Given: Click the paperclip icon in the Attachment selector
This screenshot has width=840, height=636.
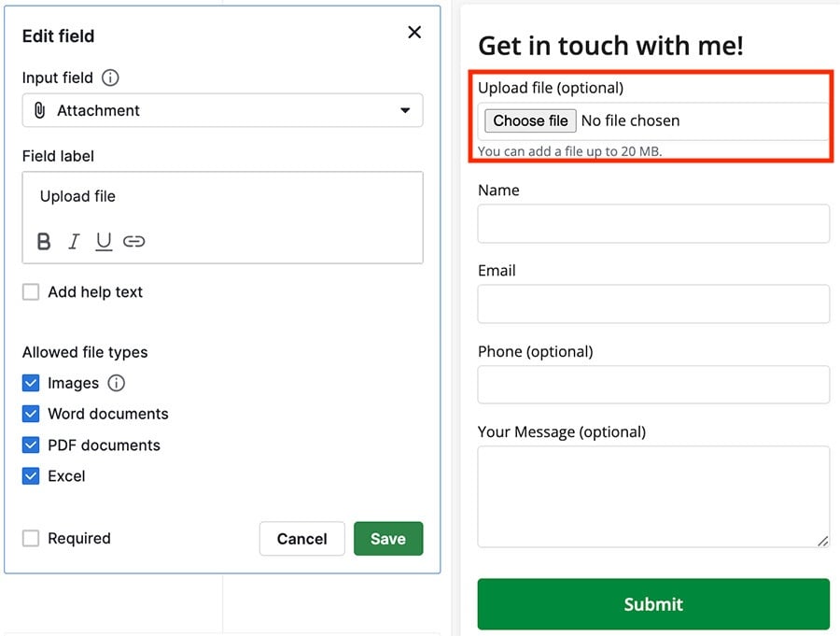Looking at the screenshot, I should click(37, 110).
